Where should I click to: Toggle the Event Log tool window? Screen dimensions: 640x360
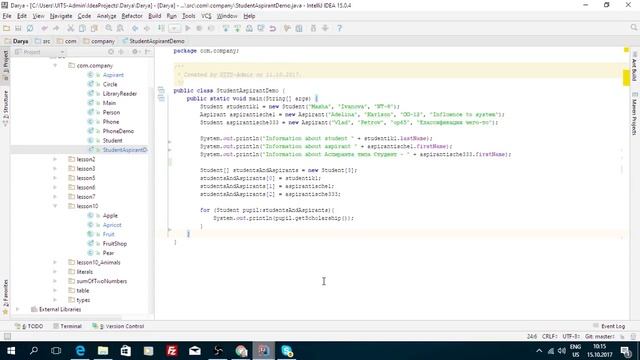point(609,326)
